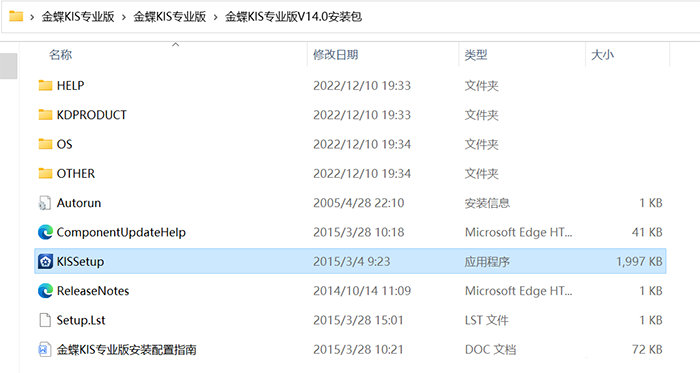Toggle sort direction arrow above 名称 column
Screen dimensions: 700x373
click(x=175, y=44)
